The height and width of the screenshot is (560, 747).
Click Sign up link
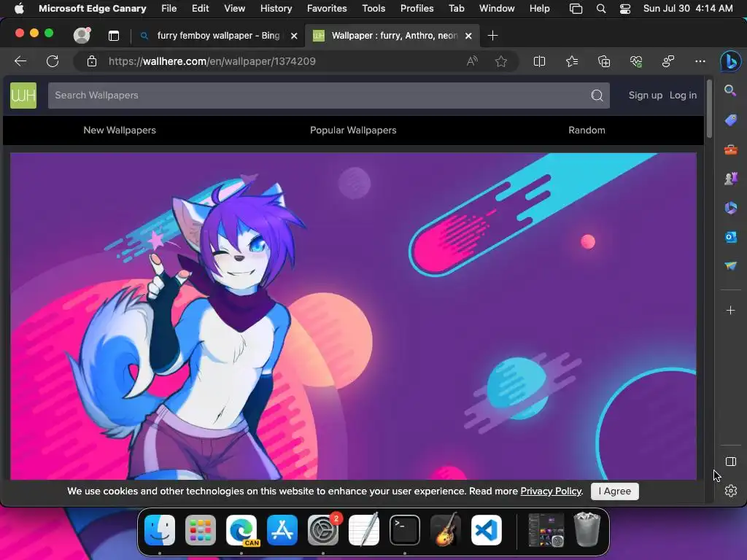point(645,96)
